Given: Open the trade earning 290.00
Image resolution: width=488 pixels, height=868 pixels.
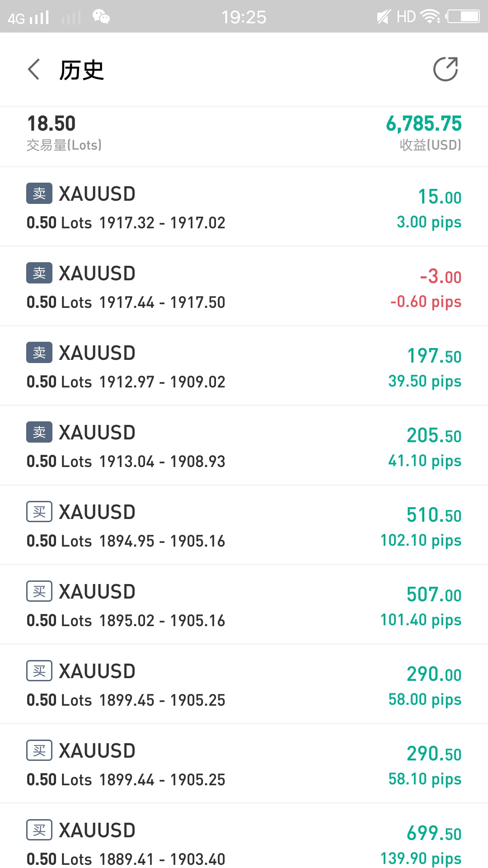Looking at the screenshot, I should click(244, 684).
